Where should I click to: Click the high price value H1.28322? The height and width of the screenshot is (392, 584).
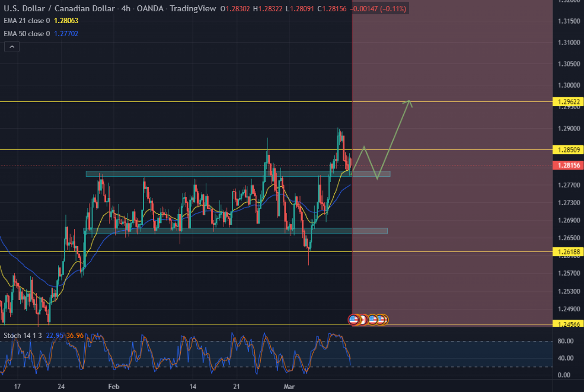click(x=268, y=8)
